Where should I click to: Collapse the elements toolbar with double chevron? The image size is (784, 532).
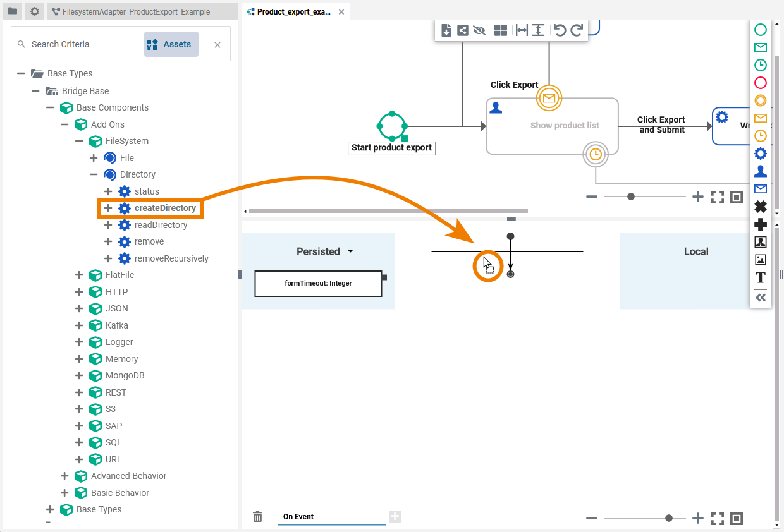(x=761, y=298)
